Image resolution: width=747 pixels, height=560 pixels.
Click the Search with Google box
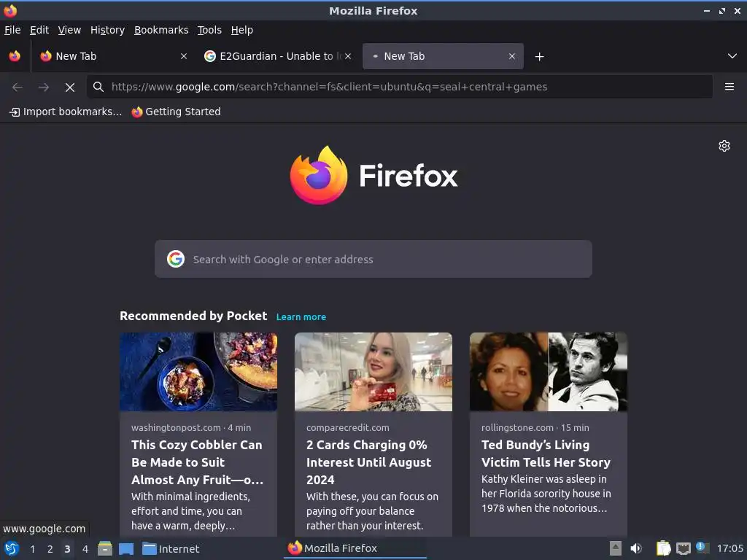pyautogui.click(x=373, y=259)
